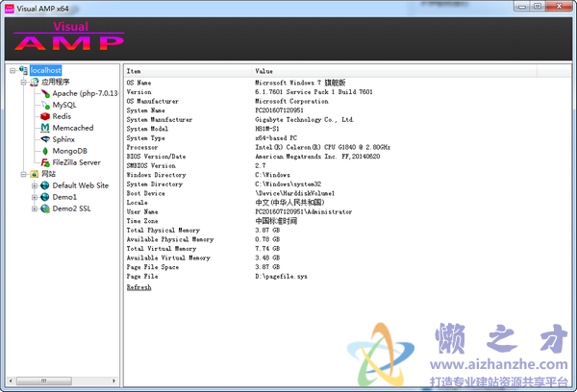Image resolution: width=577 pixels, height=392 pixels.
Task: Collapse the localhost tree node
Action: tap(13, 70)
